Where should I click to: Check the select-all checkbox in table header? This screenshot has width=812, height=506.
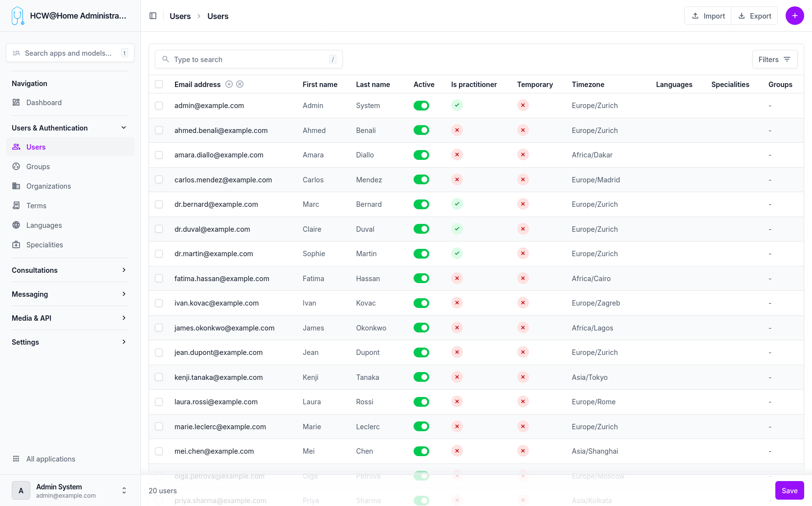[159, 84]
